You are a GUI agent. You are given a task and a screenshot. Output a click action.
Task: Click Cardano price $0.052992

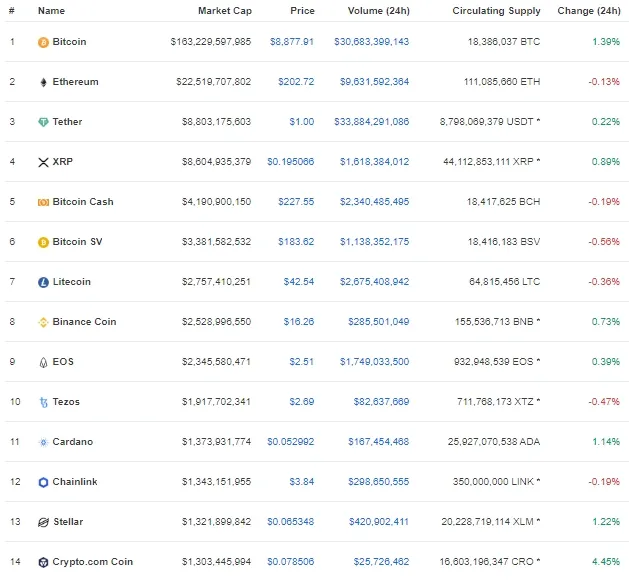(290, 442)
